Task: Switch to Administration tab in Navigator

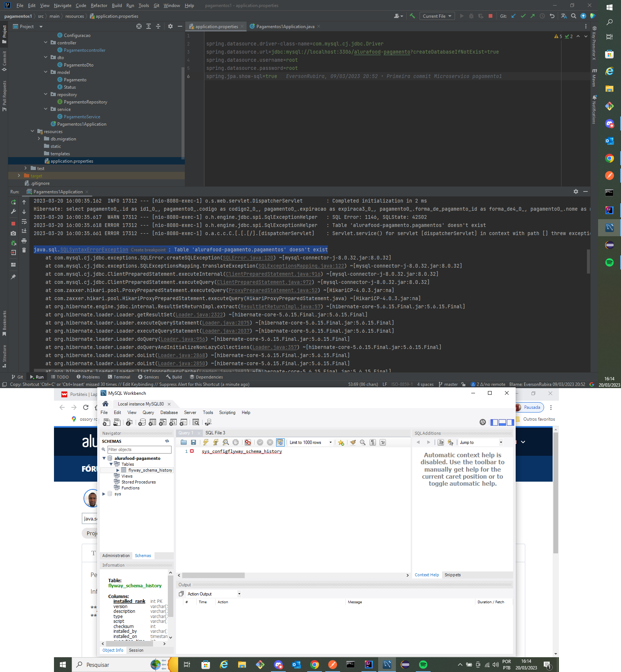Action: (116, 556)
